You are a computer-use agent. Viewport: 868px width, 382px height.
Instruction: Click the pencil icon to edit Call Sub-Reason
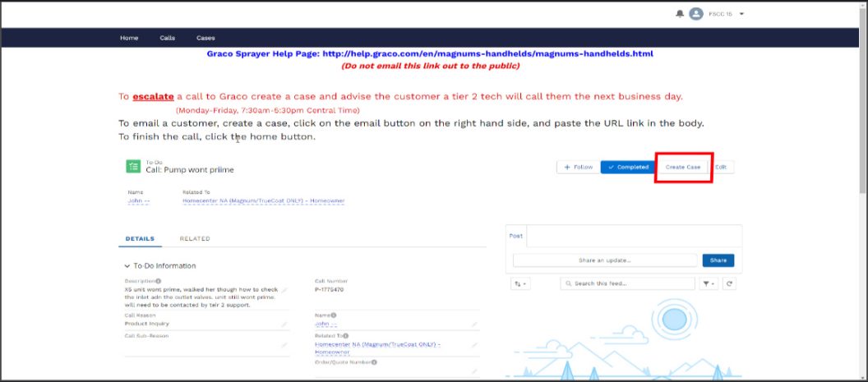click(x=284, y=346)
